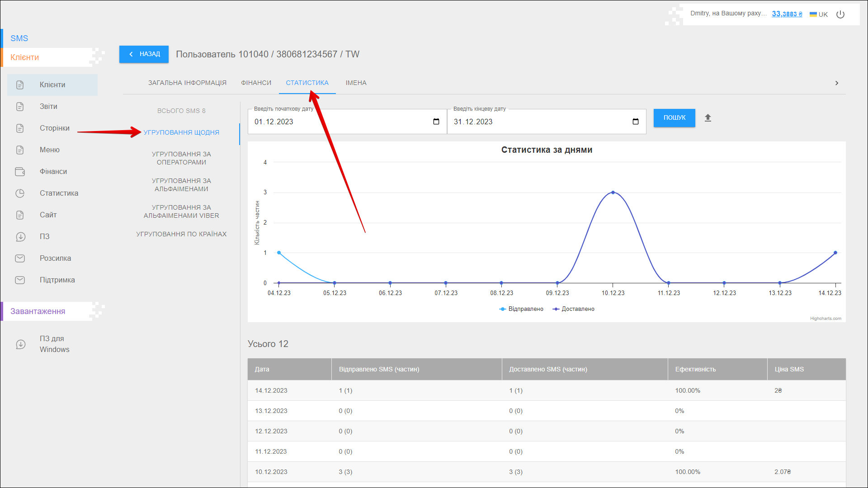Image resolution: width=868 pixels, height=488 pixels.
Task: Click Розсилка envelope sidebar icon
Action: (x=20, y=258)
